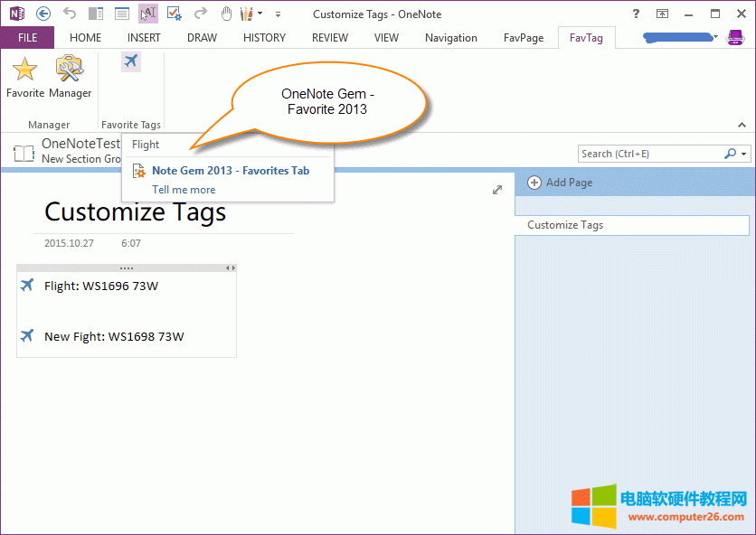Collapse the ribbon with the chevron
756x535 pixels.
[x=742, y=125]
